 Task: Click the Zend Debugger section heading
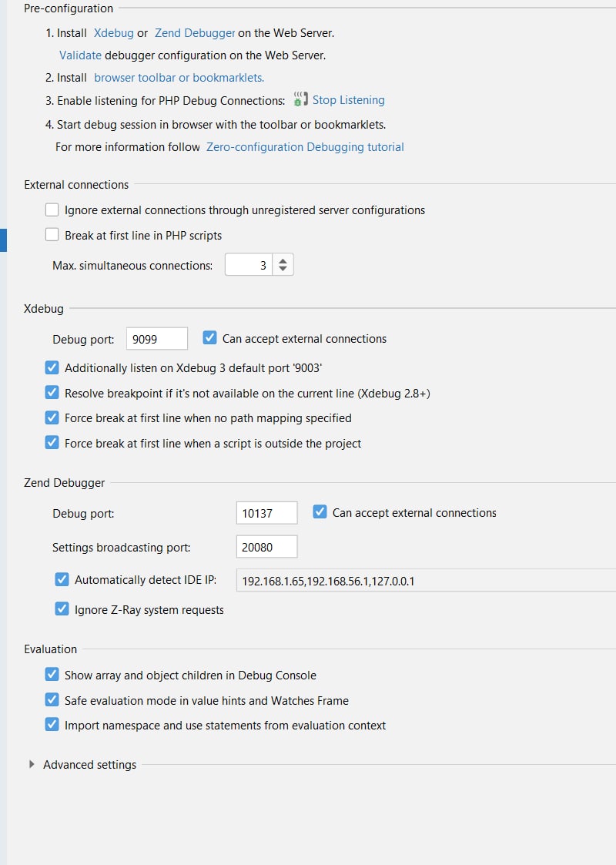[64, 483]
